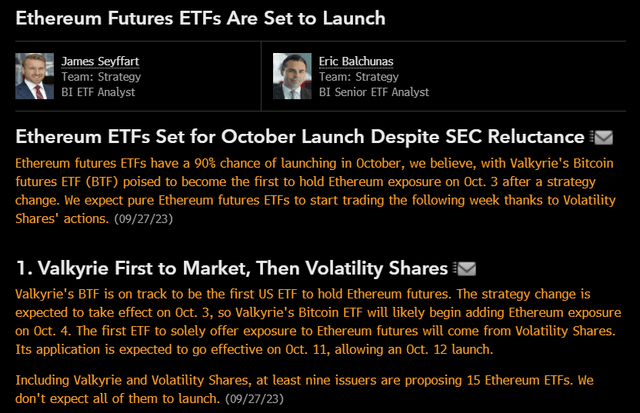Click the envelope icon beside the October Launch headline
Viewport: 640px width, 413px height.
click(602, 137)
